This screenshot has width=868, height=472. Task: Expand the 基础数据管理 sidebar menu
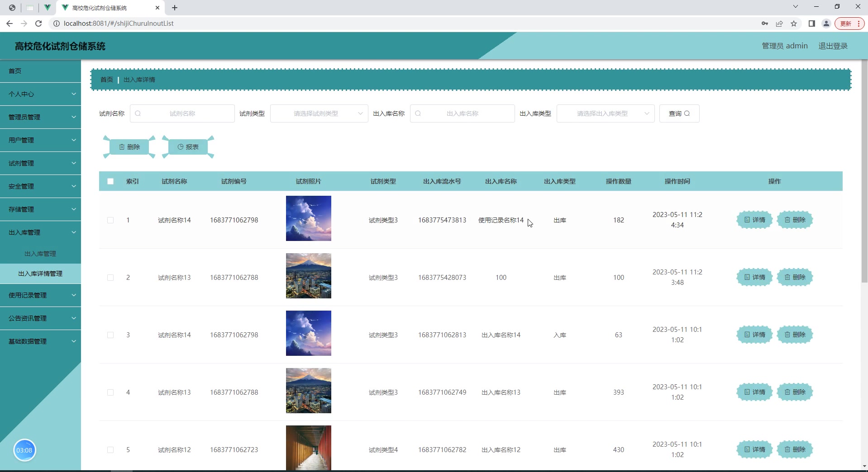(x=40, y=341)
